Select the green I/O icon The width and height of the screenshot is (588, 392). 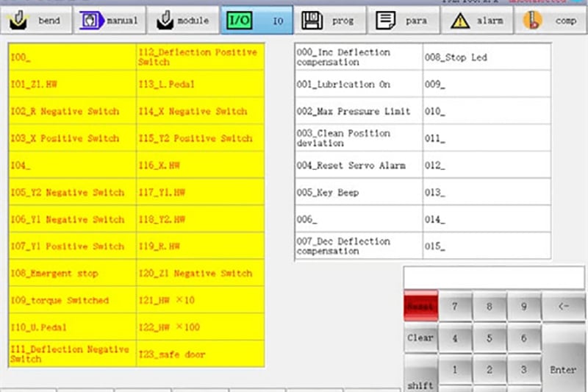(240, 21)
